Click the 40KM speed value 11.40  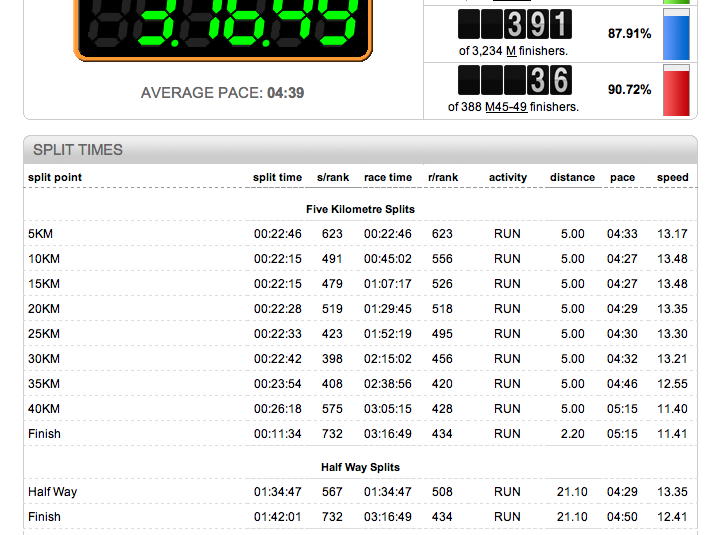pos(672,409)
